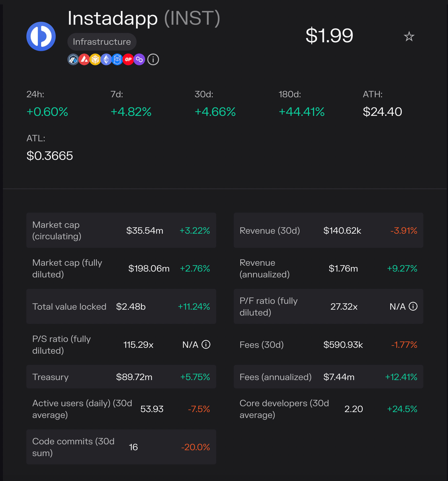Click the BNB Chain icon

click(x=95, y=59)
